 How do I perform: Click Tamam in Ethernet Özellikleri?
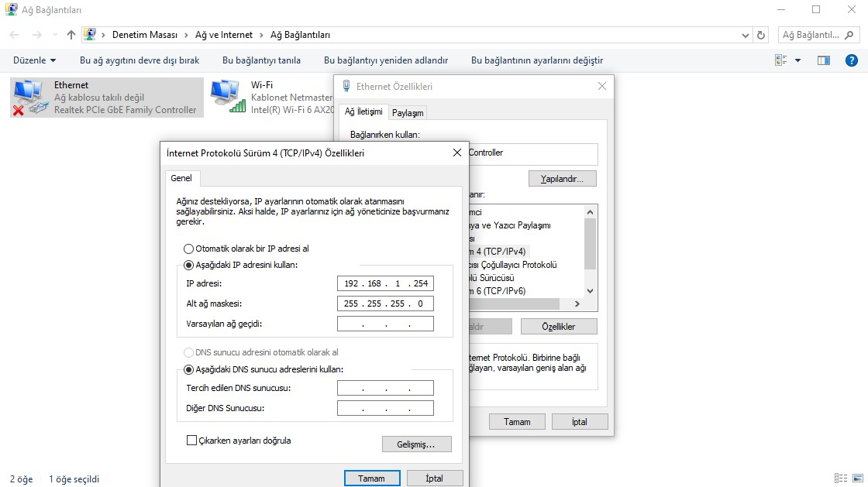click(517, 422)
